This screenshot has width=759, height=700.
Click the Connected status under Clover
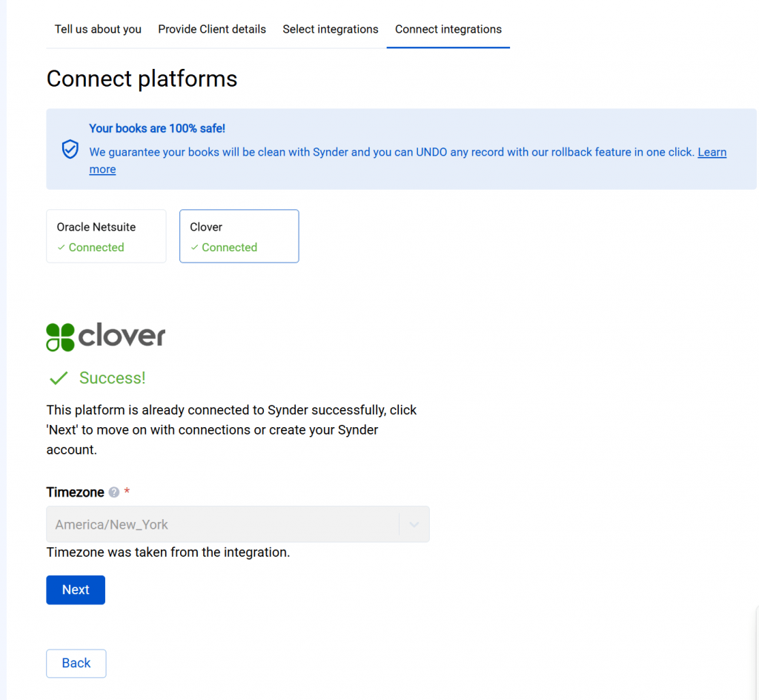pyautogui.click(x=224, y=248)
